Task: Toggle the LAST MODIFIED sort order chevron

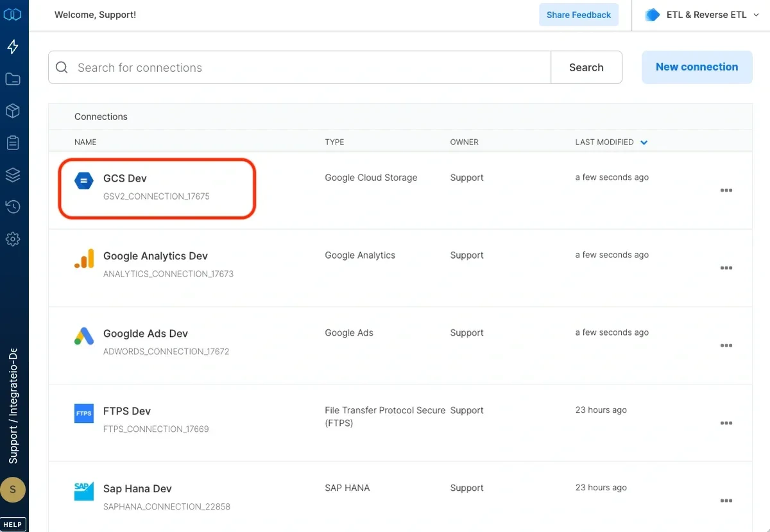Action: (x=644, y=142)
